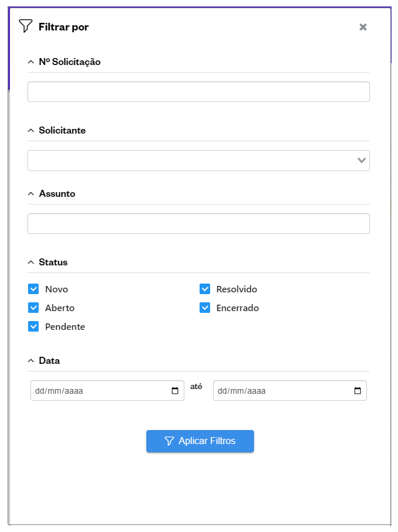Uncheck the Novo status checkbox
This screenshot has width=398, height=532.
point(33,289)
